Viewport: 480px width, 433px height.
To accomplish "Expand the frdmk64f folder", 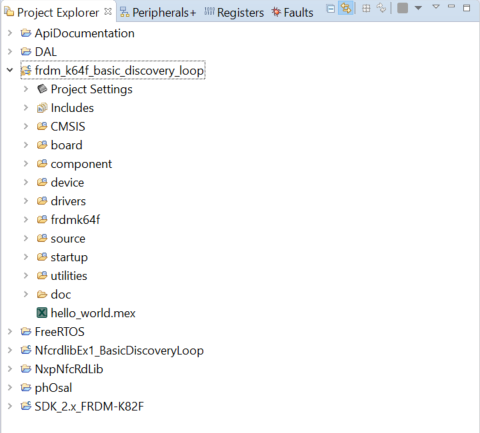I will tap(26, 220).
